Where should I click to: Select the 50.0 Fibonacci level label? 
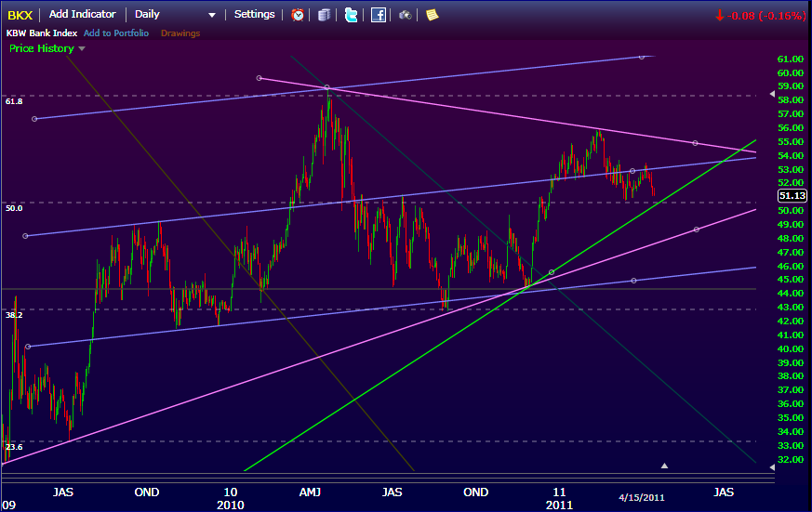pos(14,208)
